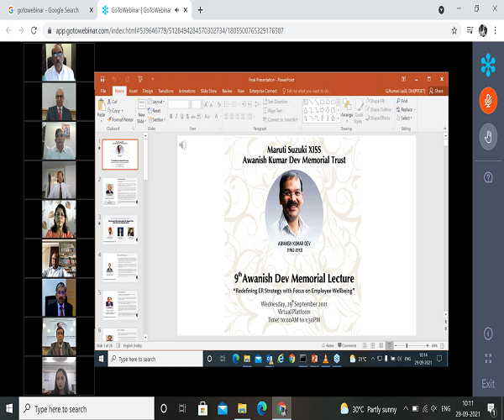Open Home ribbon tab in PowerPoint

coord(119,91)
